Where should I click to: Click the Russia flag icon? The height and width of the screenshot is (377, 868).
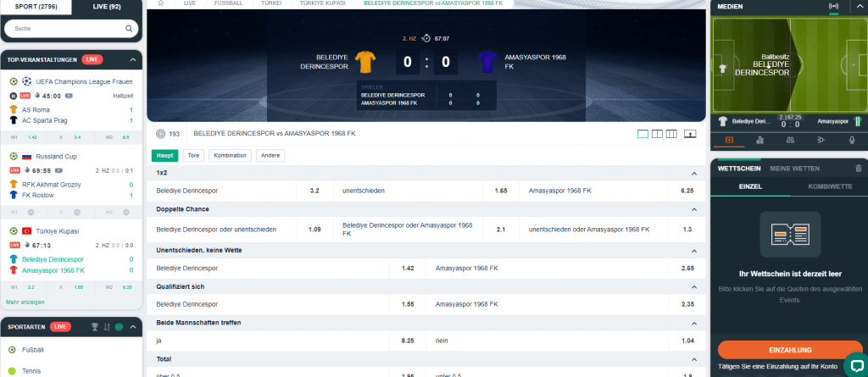pos(26,156)
